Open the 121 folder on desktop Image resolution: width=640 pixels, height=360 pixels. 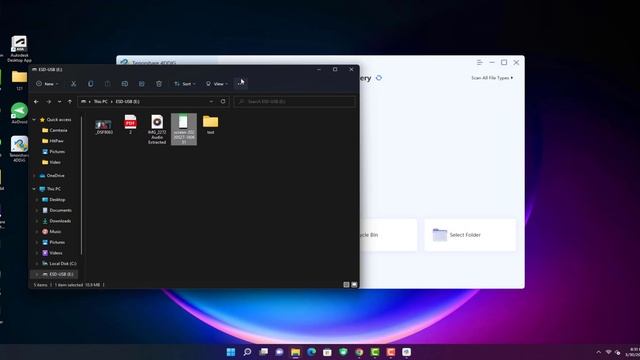tap(19, 80)
